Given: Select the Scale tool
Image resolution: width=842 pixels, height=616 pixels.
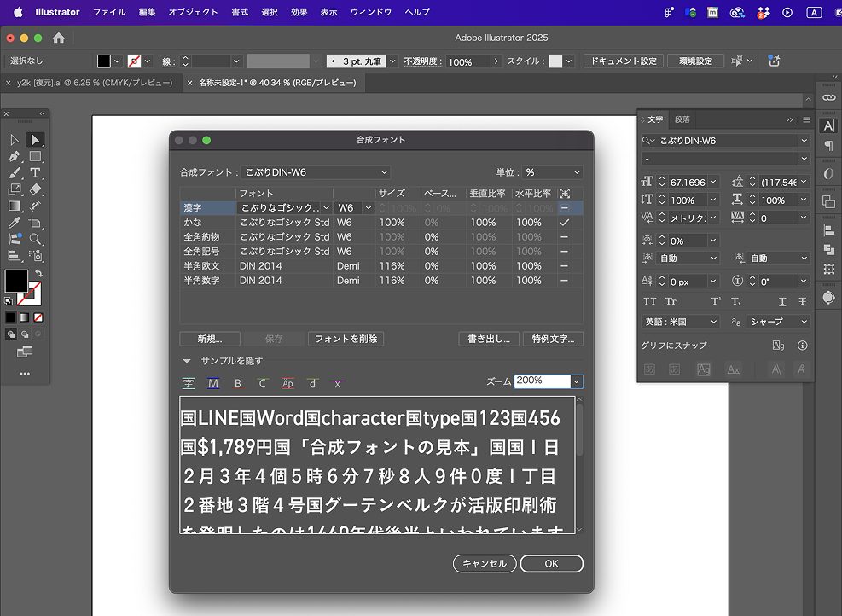Looking at the screenshot, I should pos(15,189).
